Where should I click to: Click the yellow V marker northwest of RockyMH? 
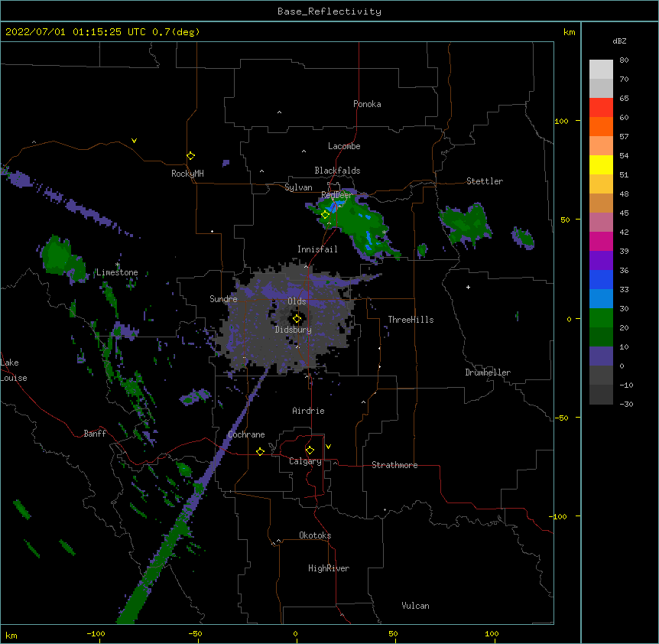pyautogui.click(x=134, y=141)
